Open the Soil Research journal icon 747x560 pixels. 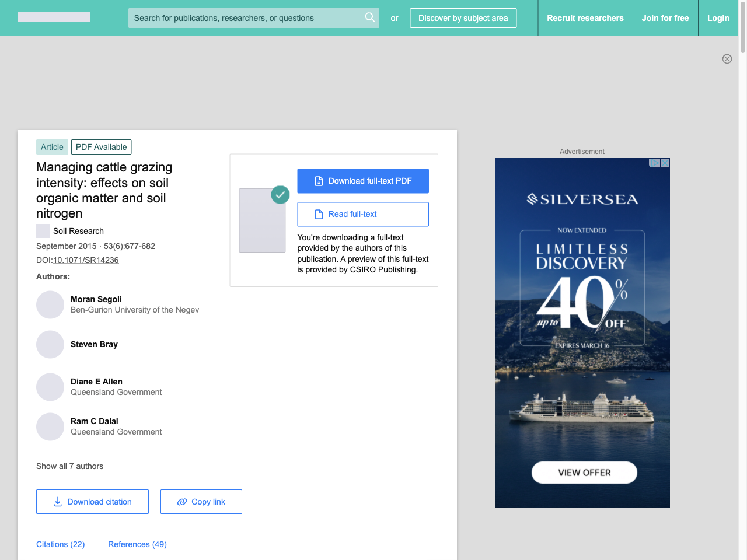point(43,231)
